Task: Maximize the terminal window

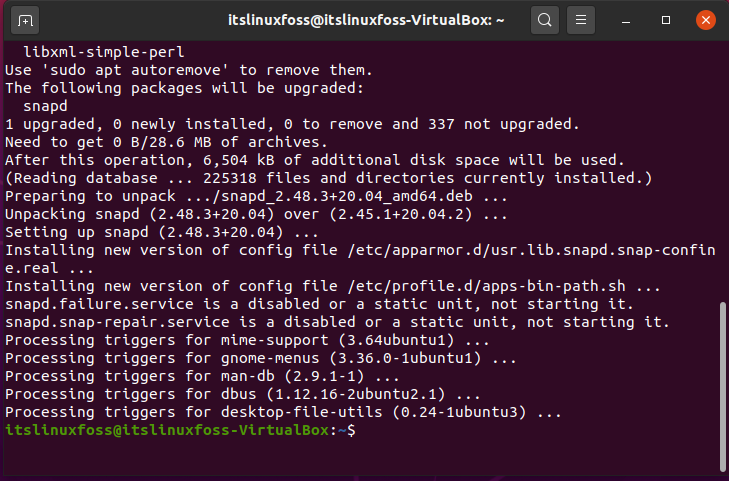Action: [666, 20]
